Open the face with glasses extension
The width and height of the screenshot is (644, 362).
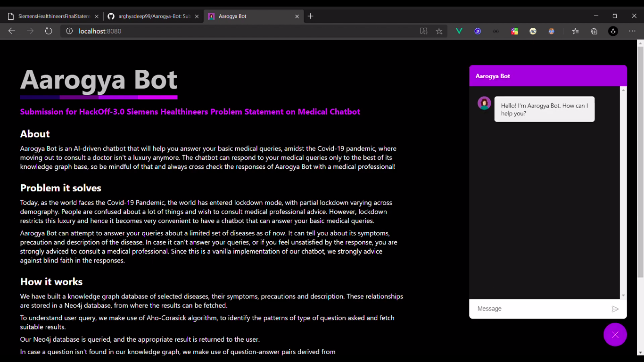coord(552,31)
